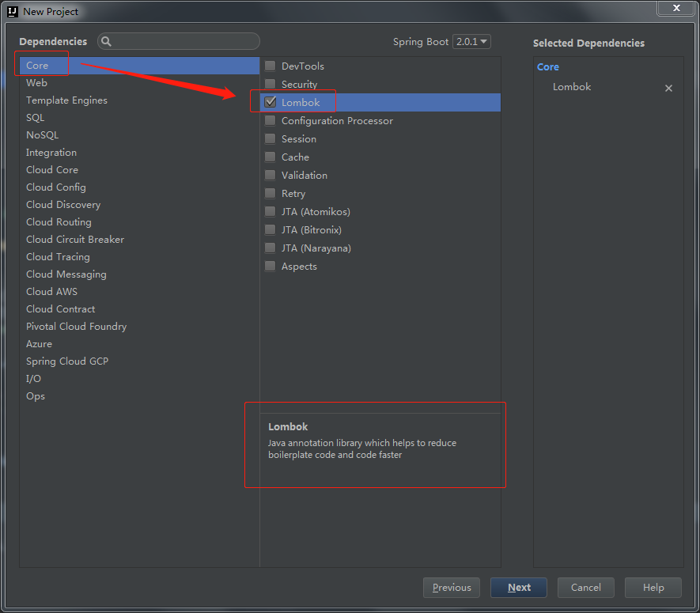This screenshot has width=700, height=613.
Task: Focus the dependencies search field
Action: (x=179, y=41)
